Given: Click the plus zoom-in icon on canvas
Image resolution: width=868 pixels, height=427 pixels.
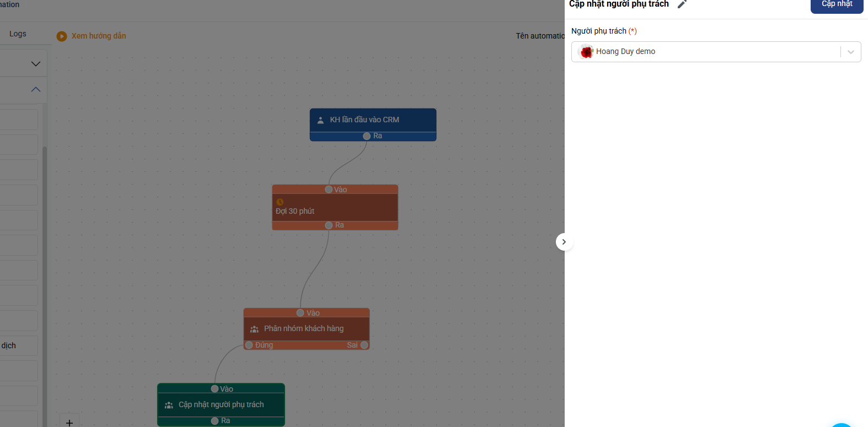Looking at the screenshot, I should tap(69, 423).
